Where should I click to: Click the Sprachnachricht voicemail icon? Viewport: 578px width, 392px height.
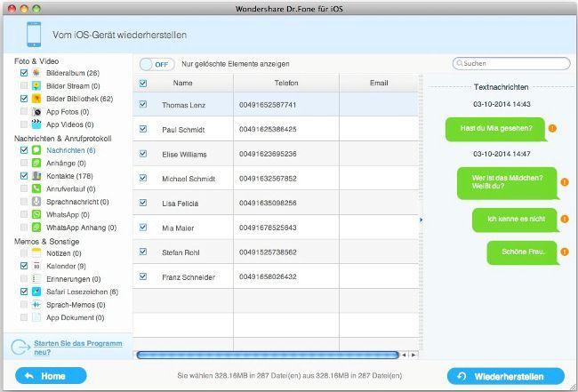tap(36, 202)
